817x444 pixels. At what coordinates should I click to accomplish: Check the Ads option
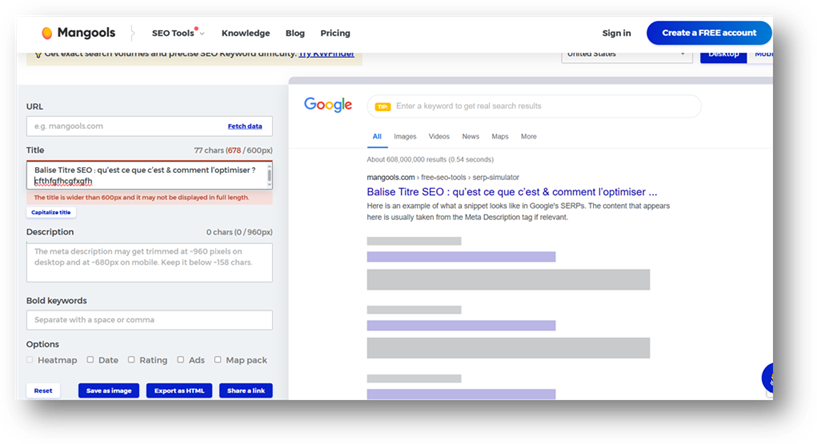click(x=180, y=360)
